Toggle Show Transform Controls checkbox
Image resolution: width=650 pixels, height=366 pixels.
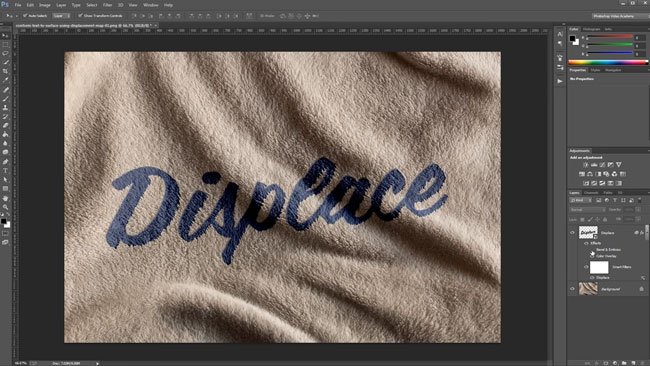click(80, 16)
